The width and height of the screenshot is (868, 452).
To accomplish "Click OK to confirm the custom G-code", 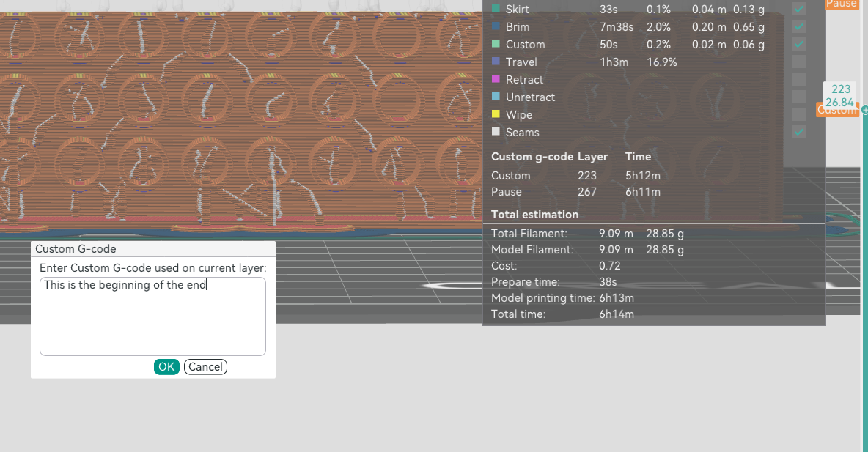I will pyautogui.click(x=166, y=366).
